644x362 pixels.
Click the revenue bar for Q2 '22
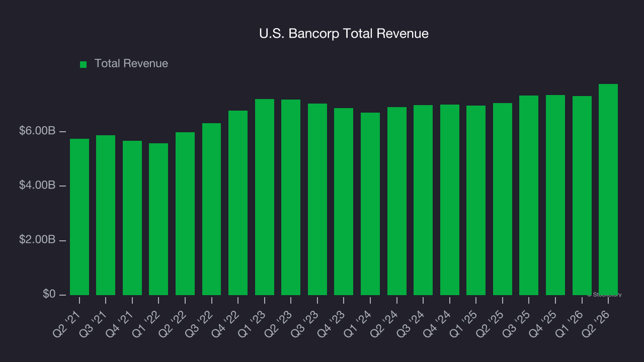[185, 214]
